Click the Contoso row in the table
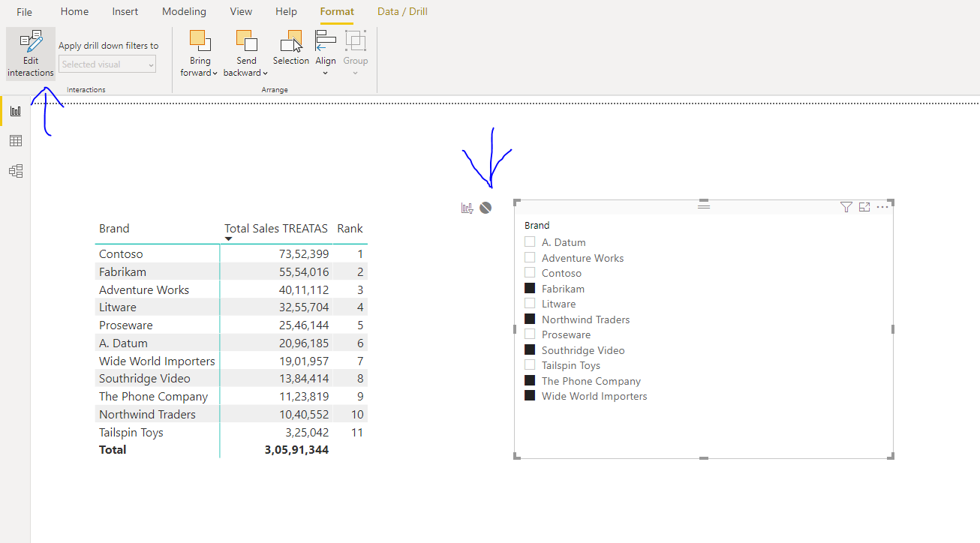This screenshot has width=980, height=543. [231, 254]
